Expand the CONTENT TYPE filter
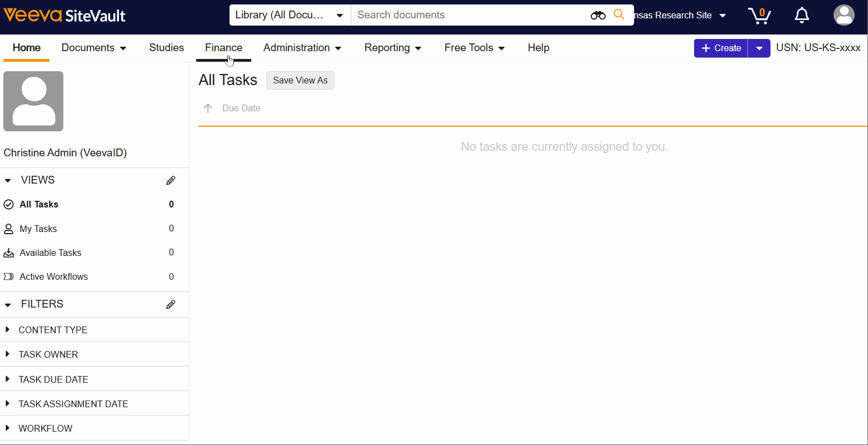This screenshot has height=445, width=868. 8,330
